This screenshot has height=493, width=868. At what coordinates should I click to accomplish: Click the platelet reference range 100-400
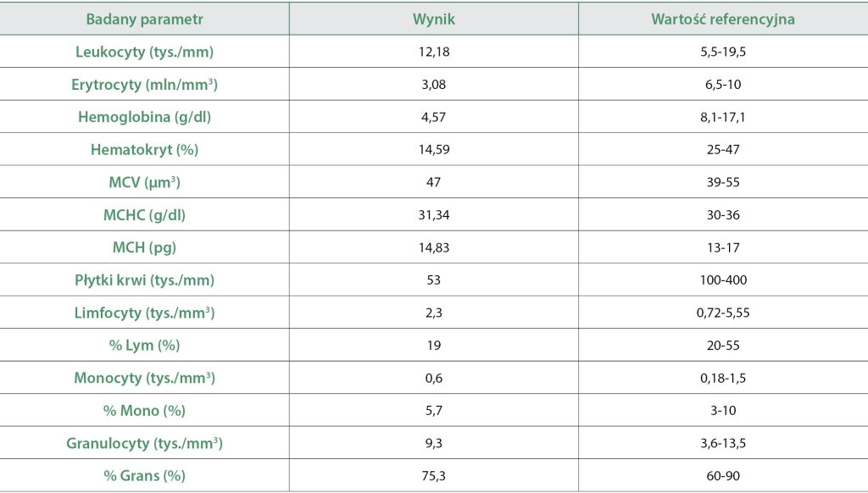[x=723, y=280]
